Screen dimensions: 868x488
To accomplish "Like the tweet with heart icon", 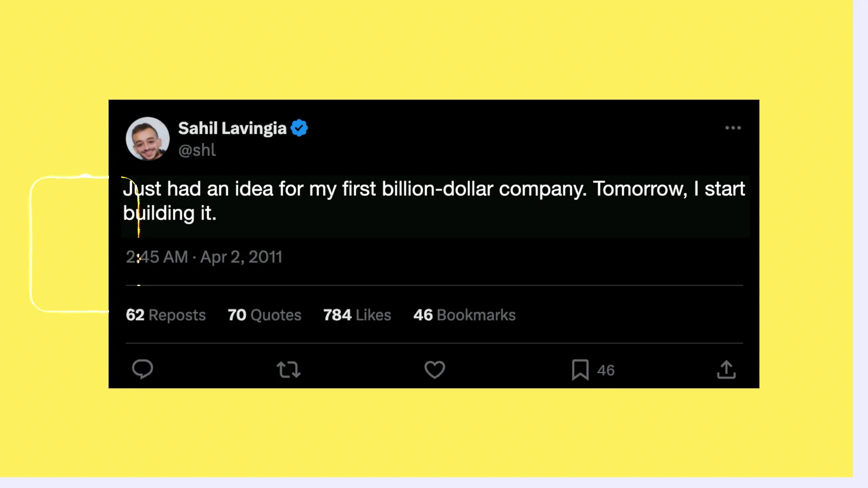I will tap(434, 370).
